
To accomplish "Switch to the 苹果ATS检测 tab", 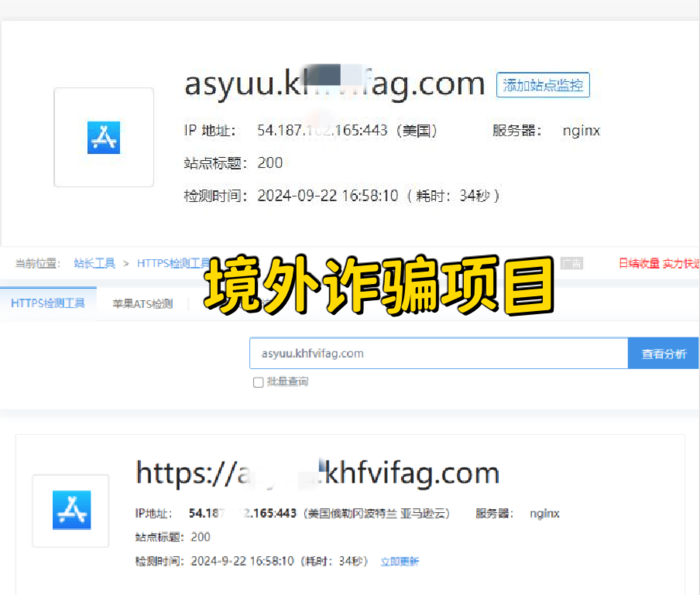I will (142, 303).
